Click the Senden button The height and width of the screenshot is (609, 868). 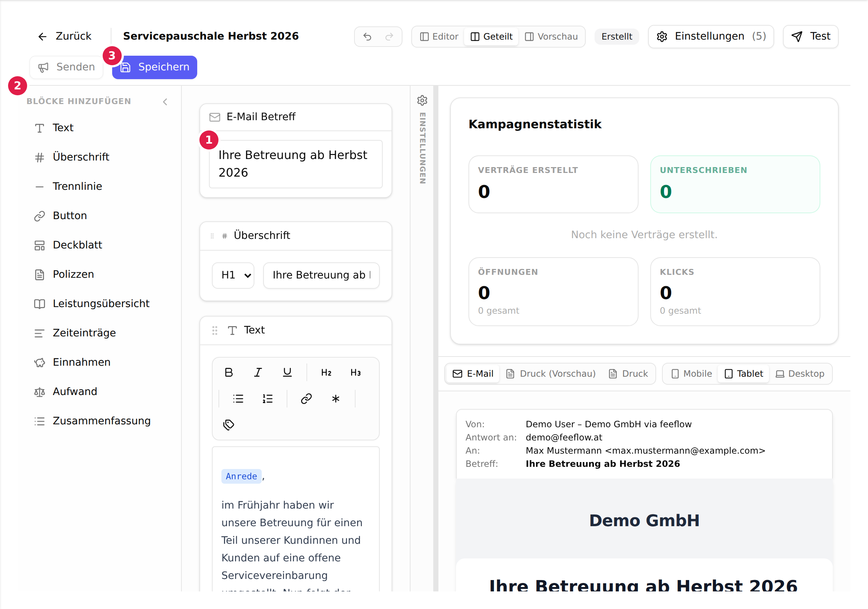click(x=66, y=67)
